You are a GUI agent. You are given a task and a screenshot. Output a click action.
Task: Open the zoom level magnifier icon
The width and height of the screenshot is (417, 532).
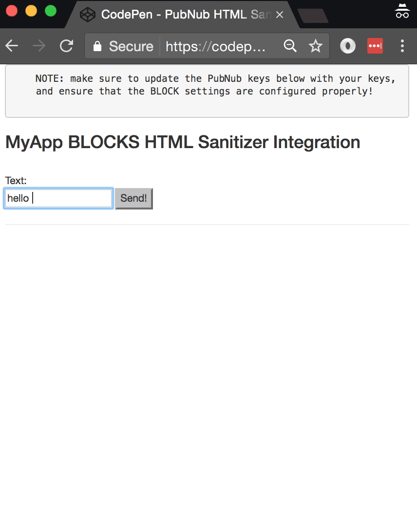point(290,46)
